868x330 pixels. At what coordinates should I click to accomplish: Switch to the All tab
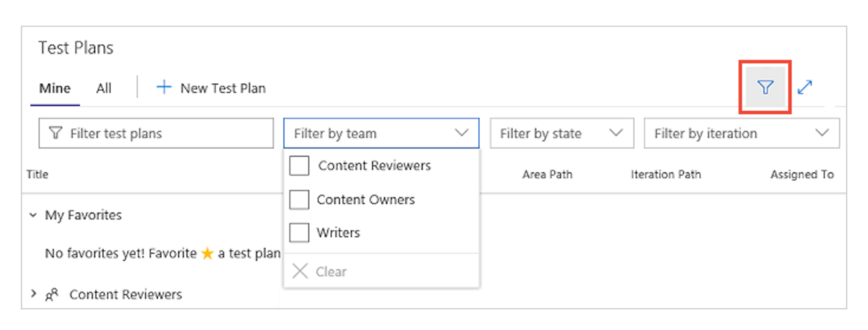click(x=103, y=88)
